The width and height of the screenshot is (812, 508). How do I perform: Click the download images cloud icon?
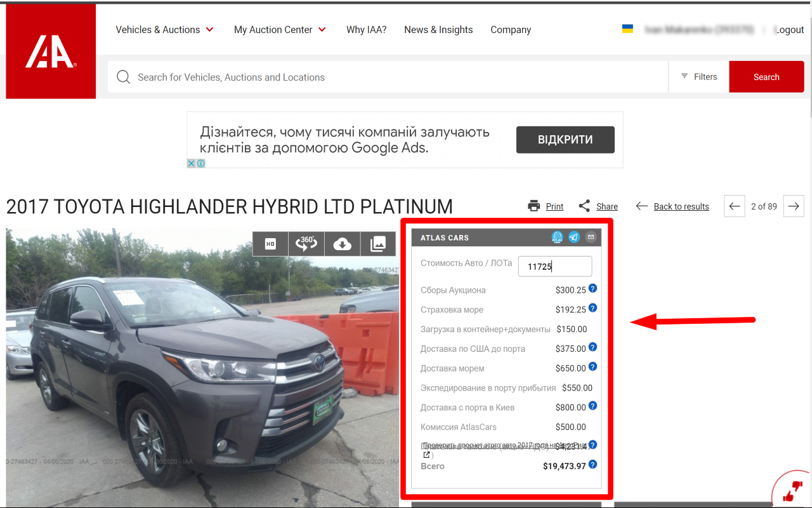[343, 244]
